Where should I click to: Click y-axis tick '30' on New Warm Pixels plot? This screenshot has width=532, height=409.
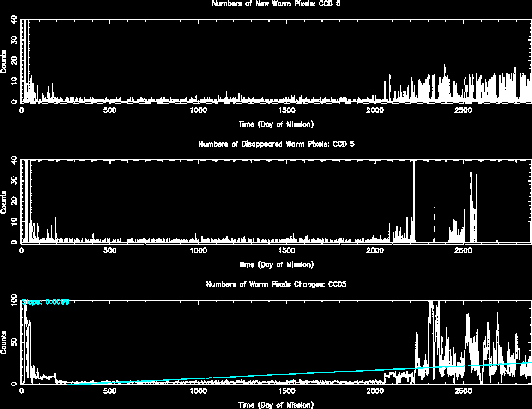pos(14,40)
